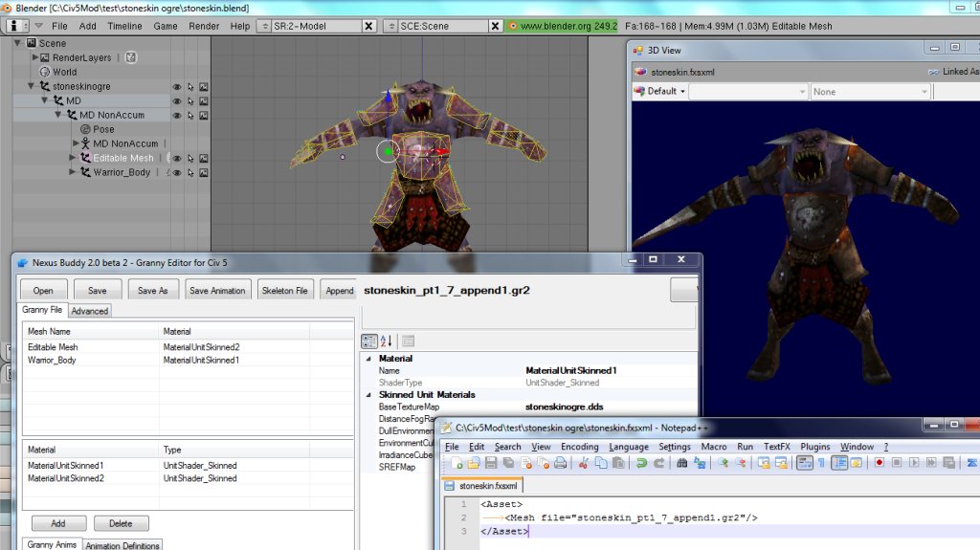Click Notepad++ Find binoculars icon

(681, 463)
